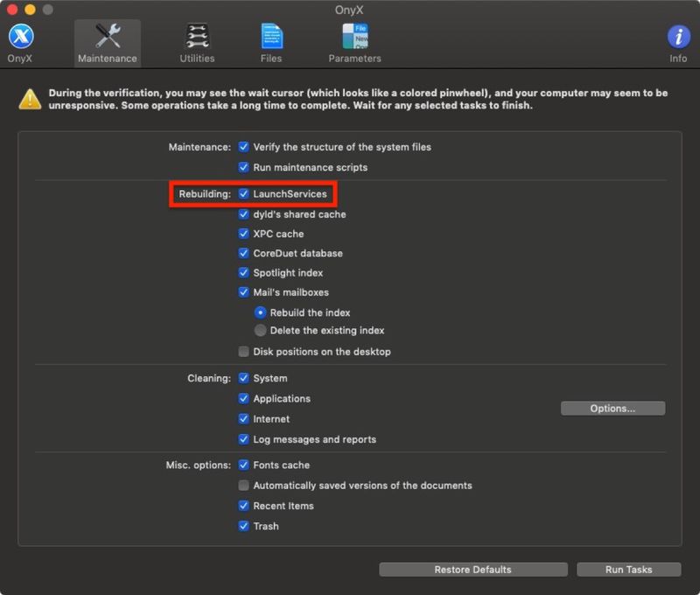Toggle the XPC cache checkbox
The width and height of the screenshot is (700, 595).
click(x=243, y=233)
